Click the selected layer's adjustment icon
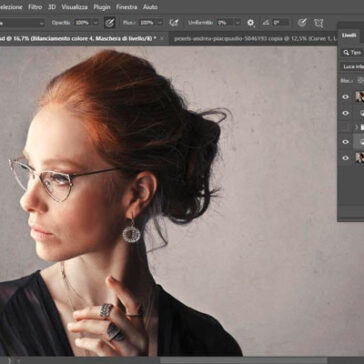364x364 pixels. point(362,142)
